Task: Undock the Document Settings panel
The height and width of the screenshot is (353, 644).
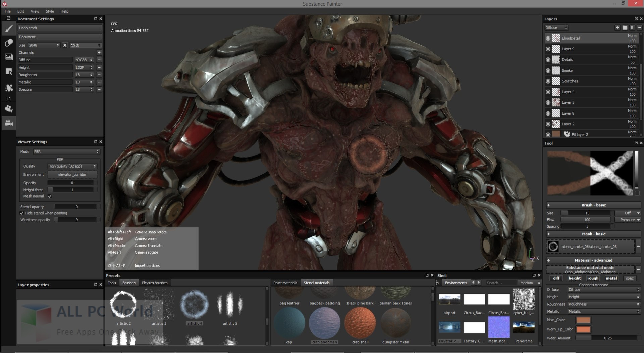Action: [96, 19]
